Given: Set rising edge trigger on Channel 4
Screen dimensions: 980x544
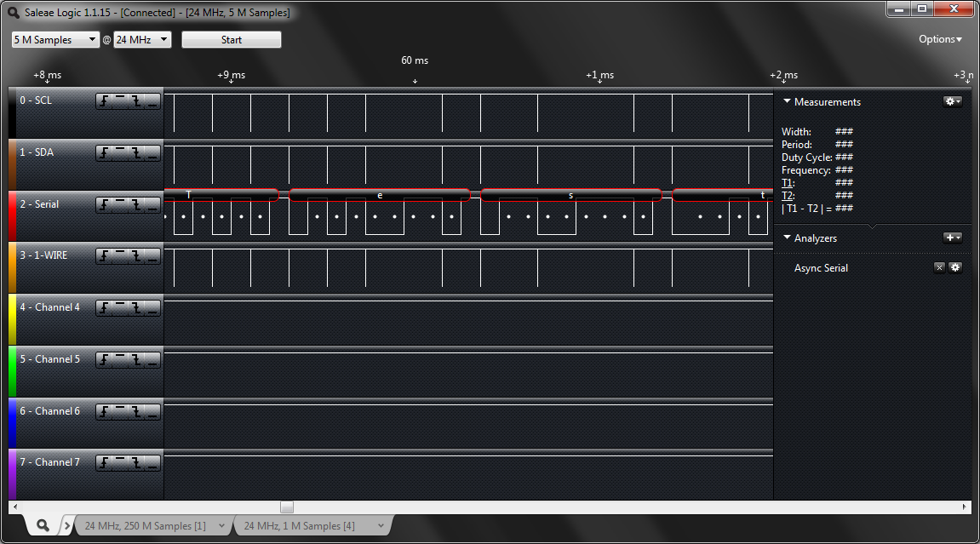Looking at the screenshot, I should [x=105, y=308].
